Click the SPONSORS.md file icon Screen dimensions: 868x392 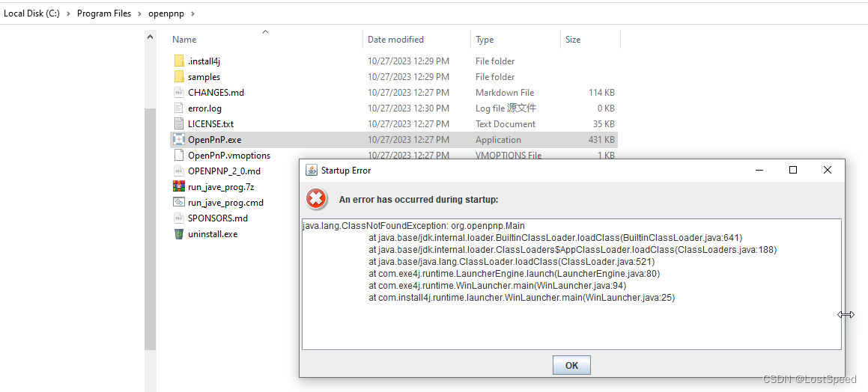click(x=179, y=218)
